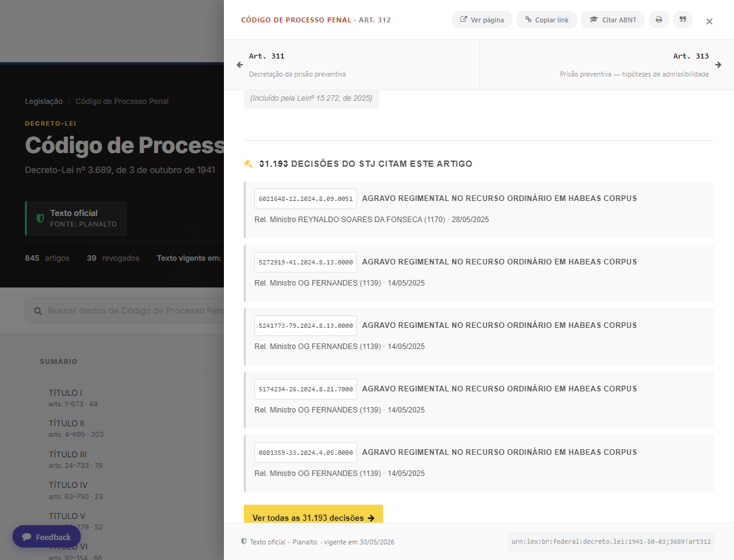Click the search field for Código de Processo Penal
The image size is (734, 560).
tap(124, 310)
